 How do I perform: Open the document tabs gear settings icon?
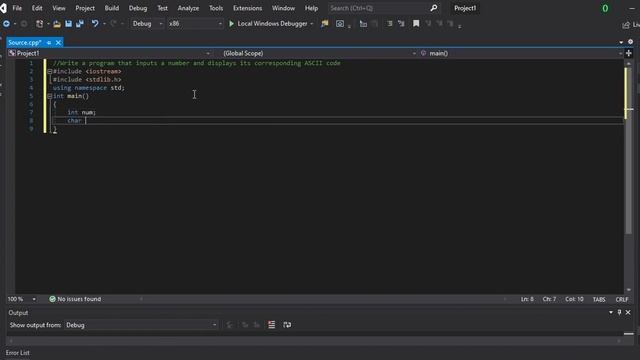(x=630, y=42)
